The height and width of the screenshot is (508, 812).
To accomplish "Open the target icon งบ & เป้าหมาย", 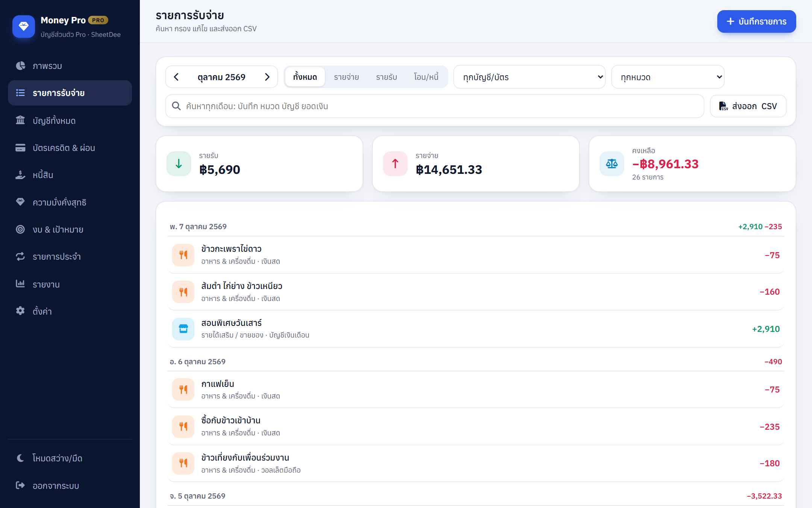I will pyautogui.click(x=20, y=229).
